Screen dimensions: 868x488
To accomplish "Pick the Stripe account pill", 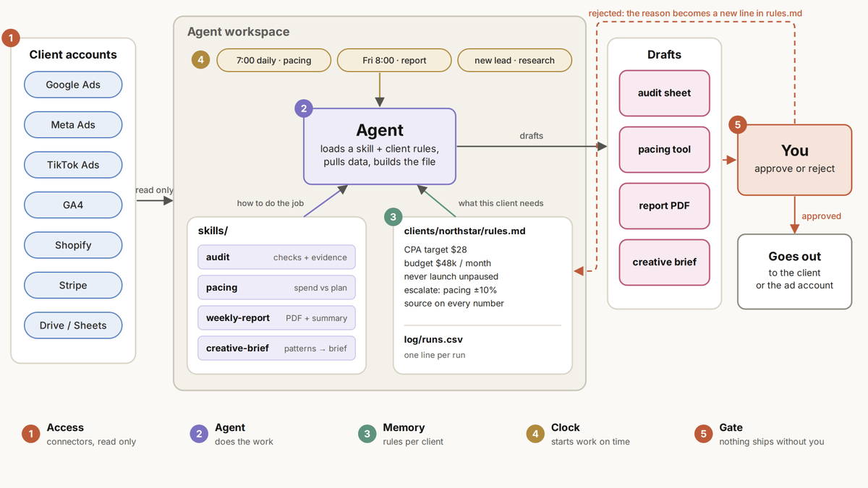I will 73,286.
